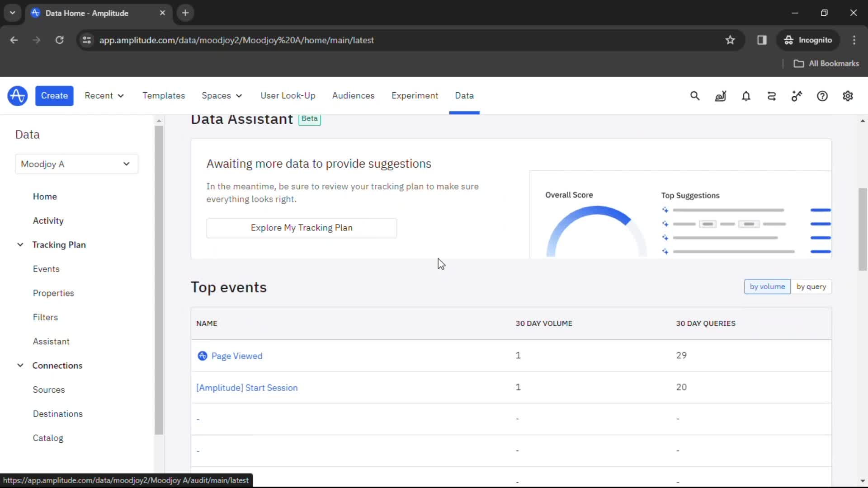Collapse the Tracking Plan section chevron
868x488 pixels.
pos(20,245)
